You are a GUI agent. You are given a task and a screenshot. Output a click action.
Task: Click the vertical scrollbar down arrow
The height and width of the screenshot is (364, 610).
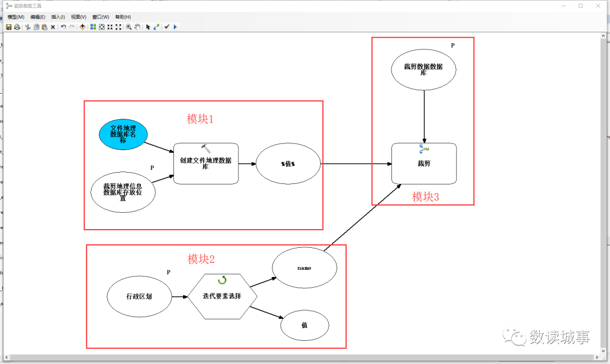point(603,351)
